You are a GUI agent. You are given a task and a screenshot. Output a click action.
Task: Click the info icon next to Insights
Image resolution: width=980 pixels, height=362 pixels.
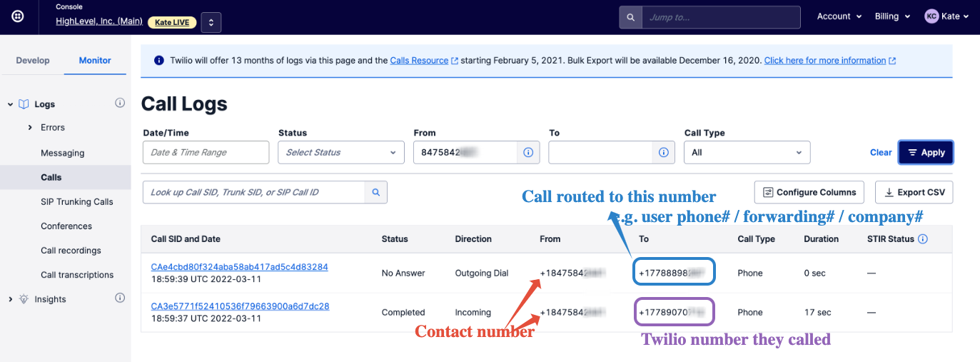(x=120, y=298)
